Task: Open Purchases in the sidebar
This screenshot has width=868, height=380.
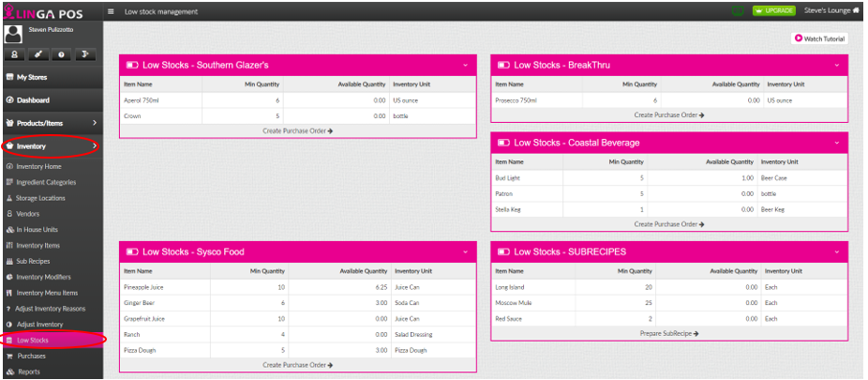Action: [x=31, y=356]
